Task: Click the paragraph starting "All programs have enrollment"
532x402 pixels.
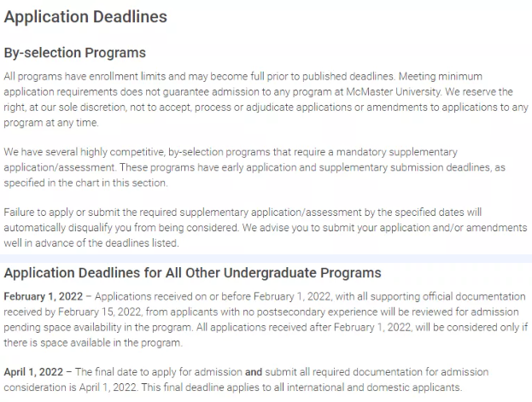Action: coord(266,99)
